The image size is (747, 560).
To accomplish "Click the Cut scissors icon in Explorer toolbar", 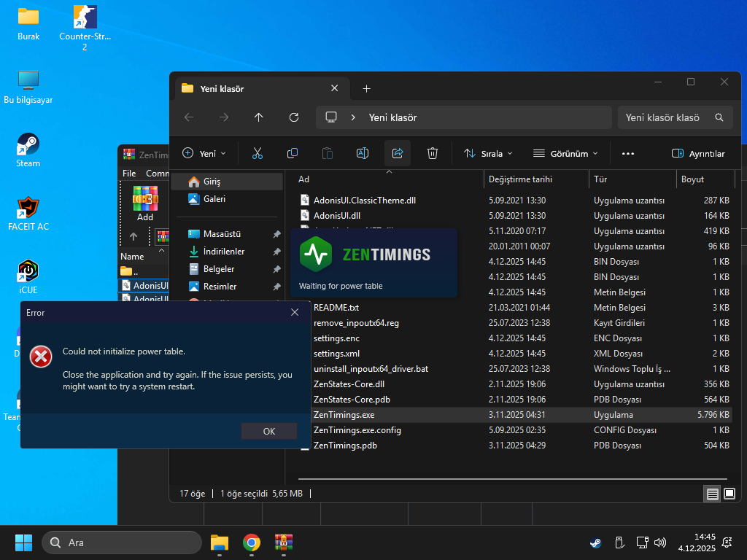I will click(258, 153).
